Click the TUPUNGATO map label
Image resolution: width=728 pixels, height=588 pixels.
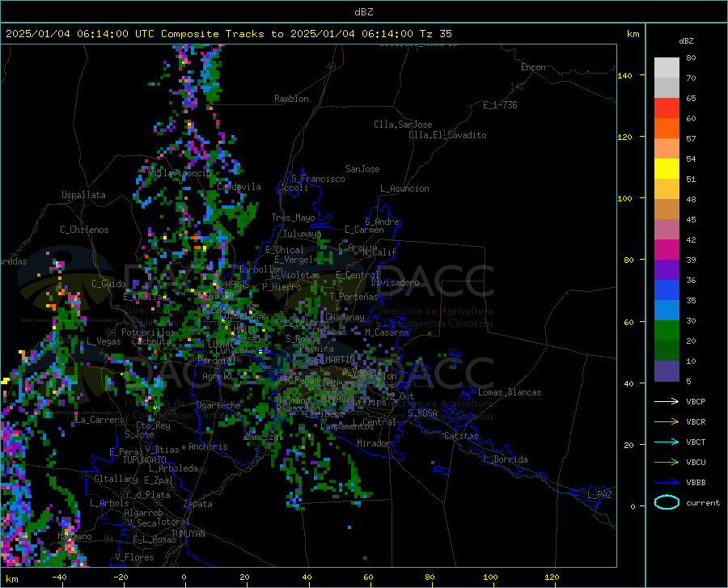click(145, 460)
